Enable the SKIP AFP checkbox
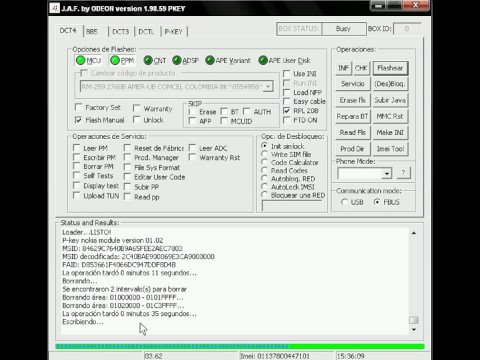The image size is (480, 360). [x=192, y=121]
